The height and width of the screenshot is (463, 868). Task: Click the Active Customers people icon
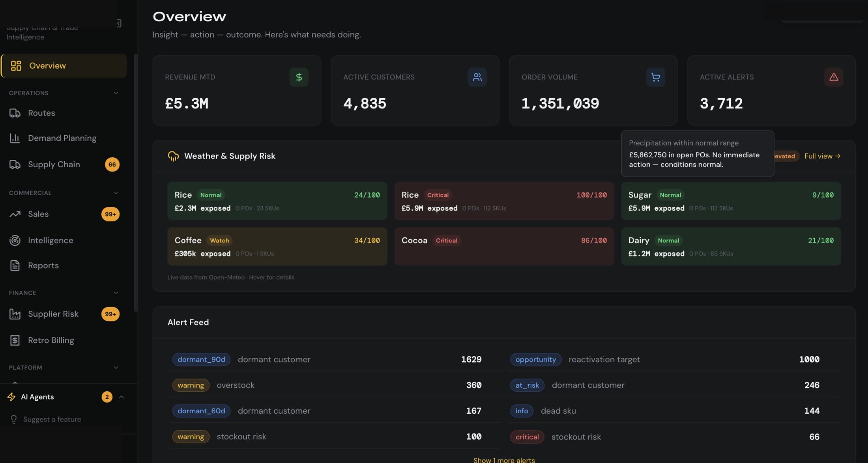[477, 77]
